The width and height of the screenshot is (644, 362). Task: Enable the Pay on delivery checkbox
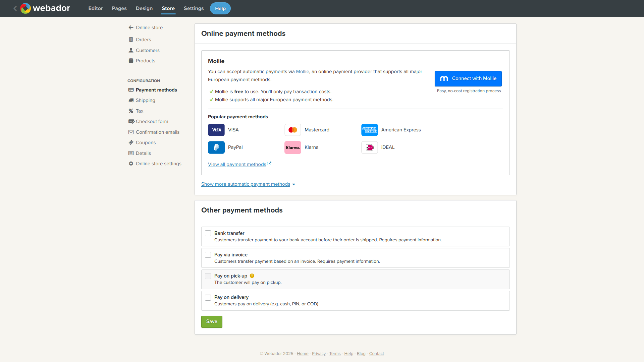point(208,298)
